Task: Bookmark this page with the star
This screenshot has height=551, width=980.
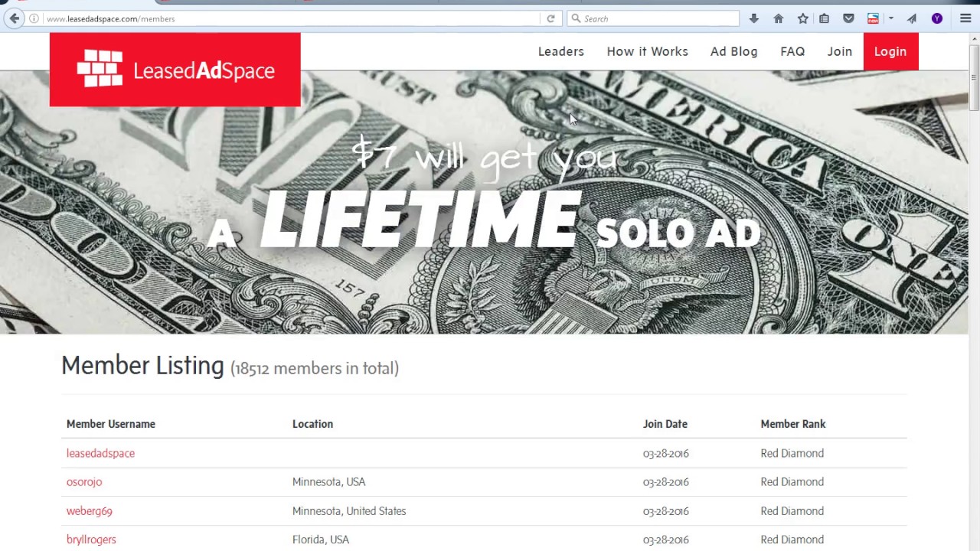Action: point(802,18)
